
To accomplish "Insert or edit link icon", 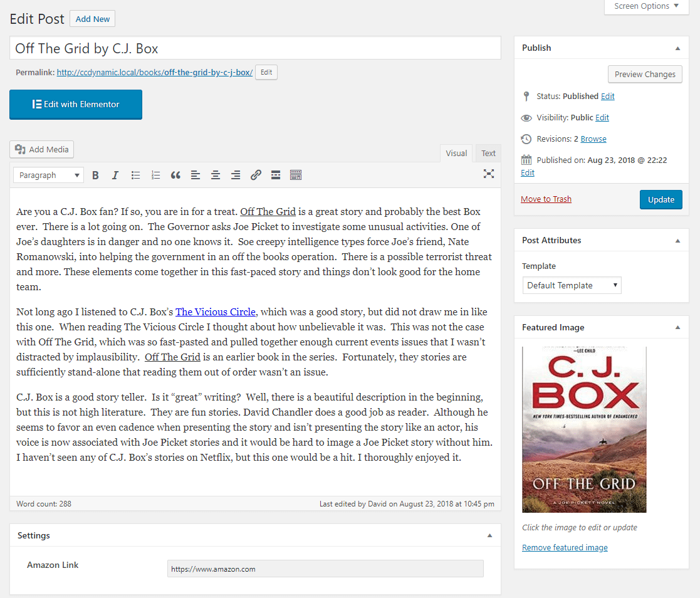I will [256, 175].
